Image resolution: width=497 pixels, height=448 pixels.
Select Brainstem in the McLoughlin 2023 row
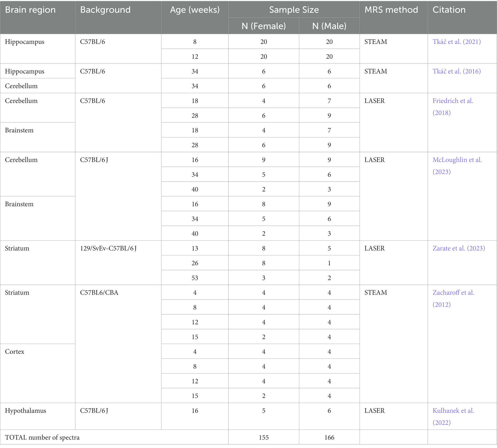tap(19, 204)
